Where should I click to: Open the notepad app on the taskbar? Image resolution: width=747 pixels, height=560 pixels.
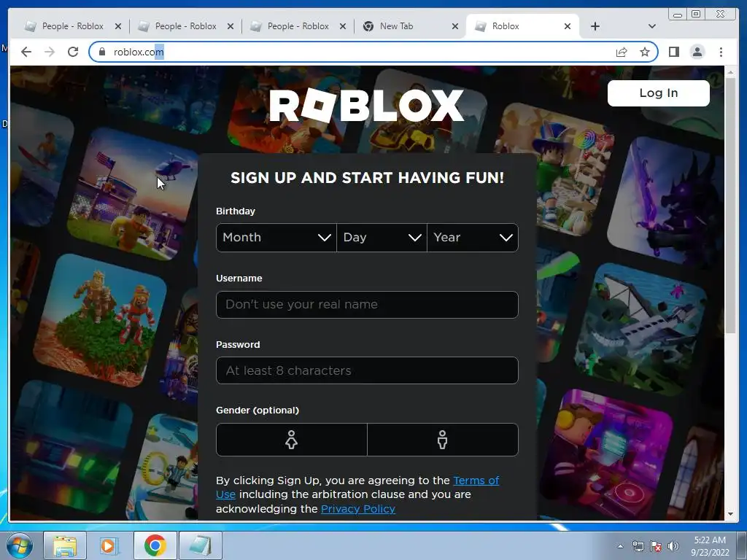pyautogui.click(x=200, y=545)
